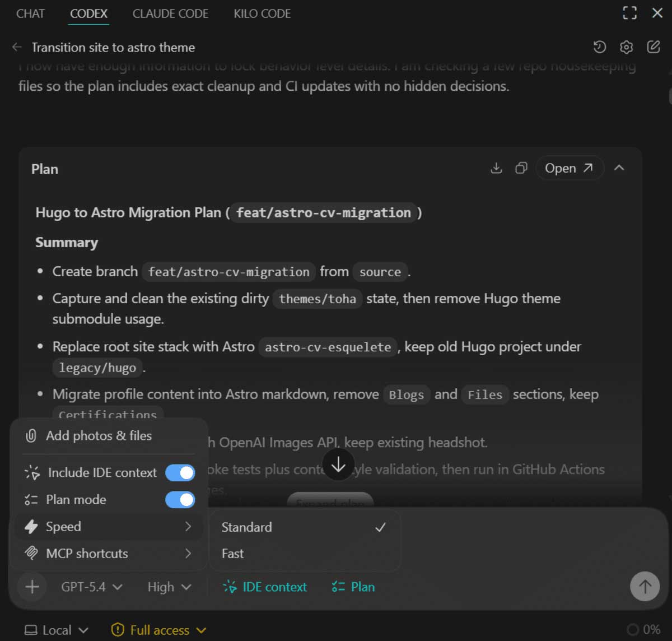Open the Full access permissions dropdown
The width and height of the screenshot is (672, 641).
pyautogui.click(x=159, y=630)
